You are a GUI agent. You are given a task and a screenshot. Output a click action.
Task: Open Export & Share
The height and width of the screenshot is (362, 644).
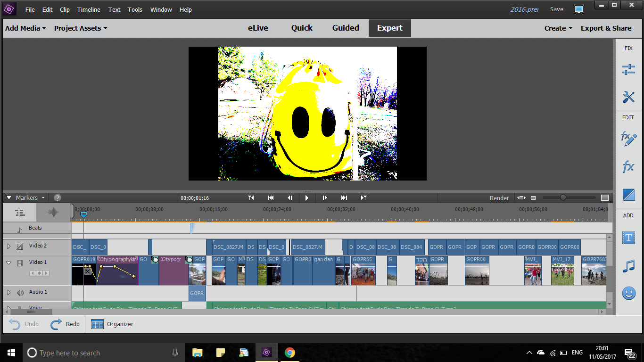(x=606, y=28)
